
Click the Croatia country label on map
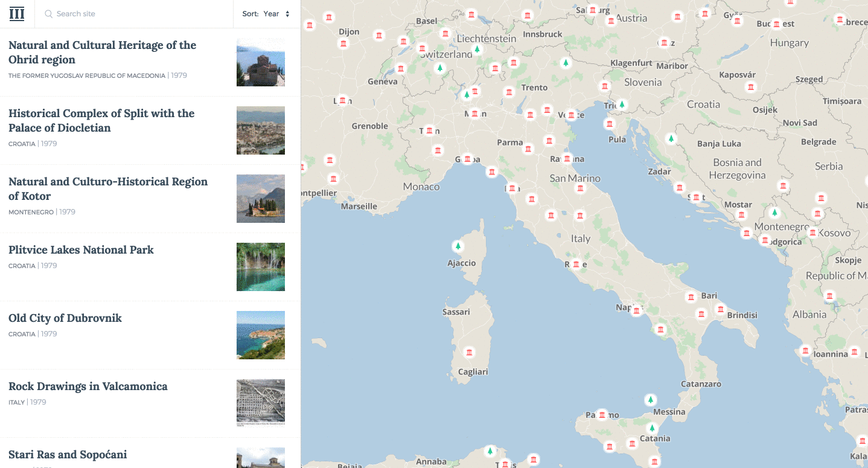click(703, 104)
